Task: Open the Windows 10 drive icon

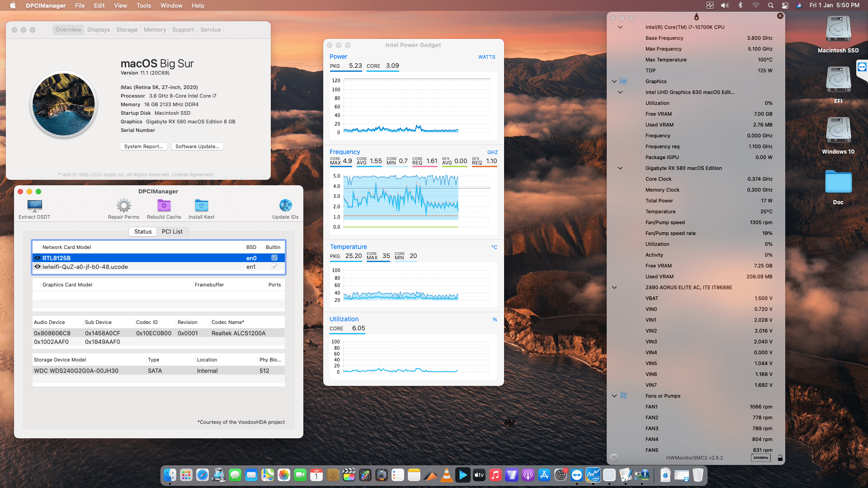Action: (x=838, y=130)
